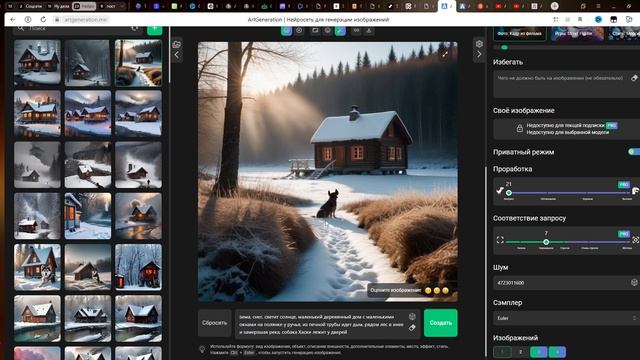The height and width of the screenshot is (360, 640).
Task: Rate the image with the last emoji
Action: [446, 291]
